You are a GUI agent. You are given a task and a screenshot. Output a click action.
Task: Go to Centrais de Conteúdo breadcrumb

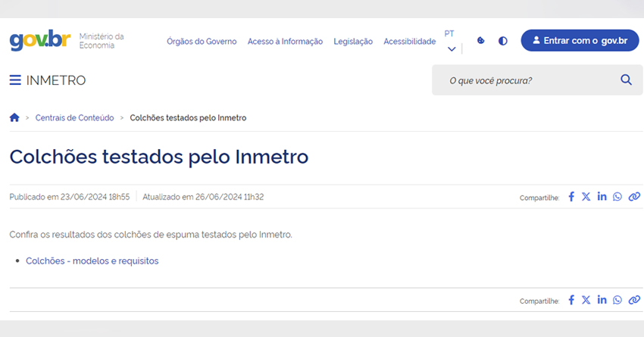74,118
